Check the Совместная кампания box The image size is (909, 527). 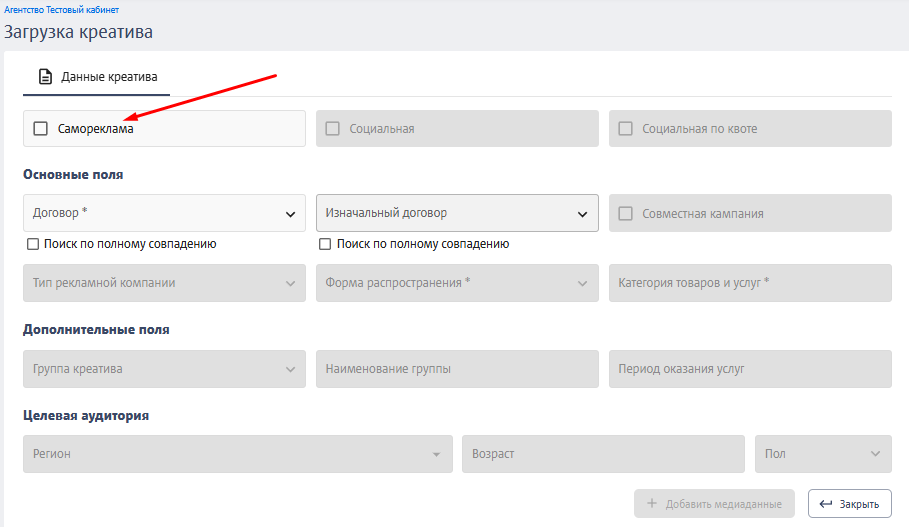(x=626, y=213)
